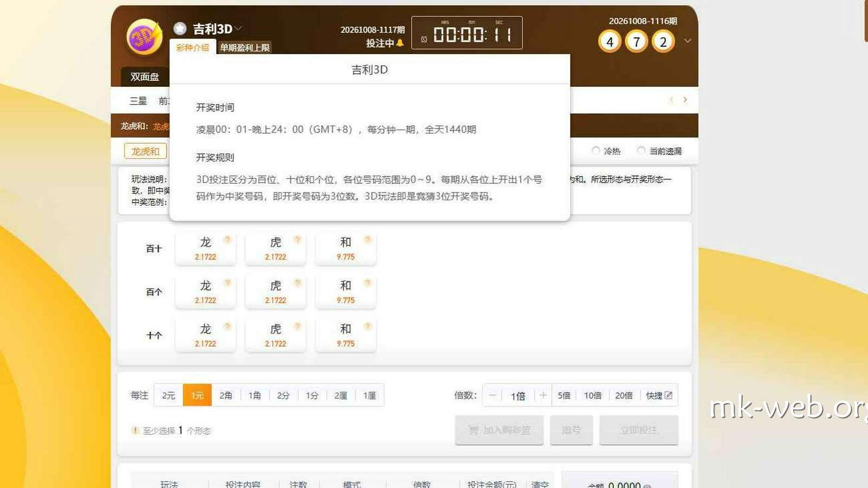Go to next play categories arrow
The image size is (868, 488).
pyautogui.click(x=685, y=100)
